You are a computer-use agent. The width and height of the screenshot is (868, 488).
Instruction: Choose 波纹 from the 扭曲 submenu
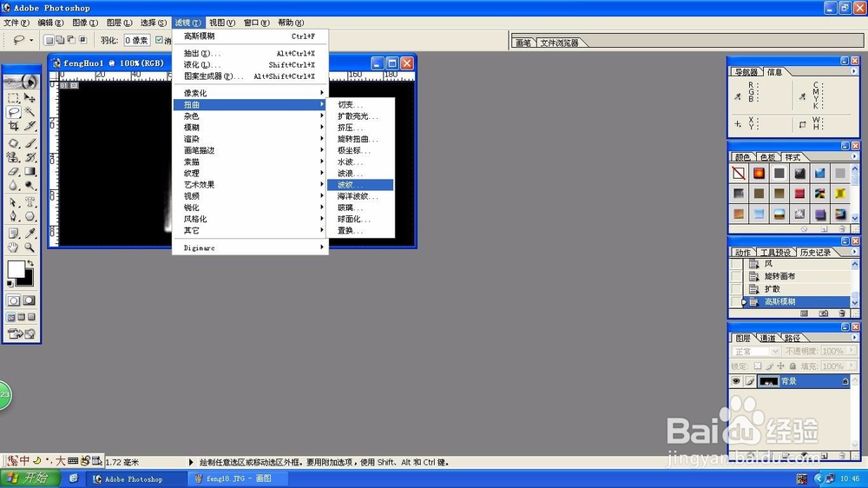tap(360, 184)
